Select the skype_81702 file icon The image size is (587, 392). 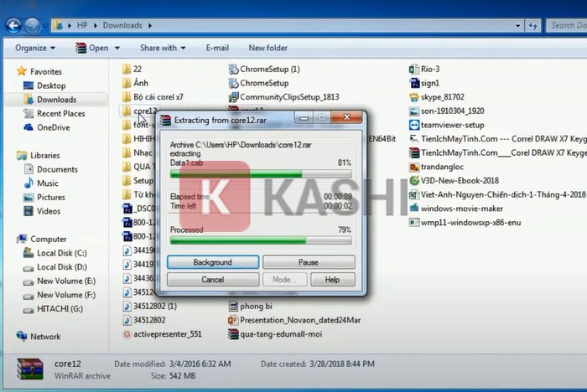point(414,97)
